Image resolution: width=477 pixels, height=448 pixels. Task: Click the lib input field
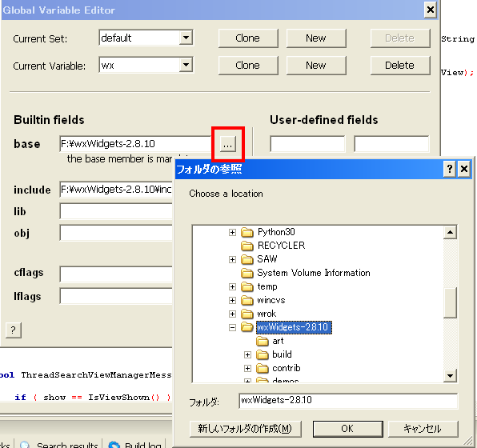click(x=116, y=211)
